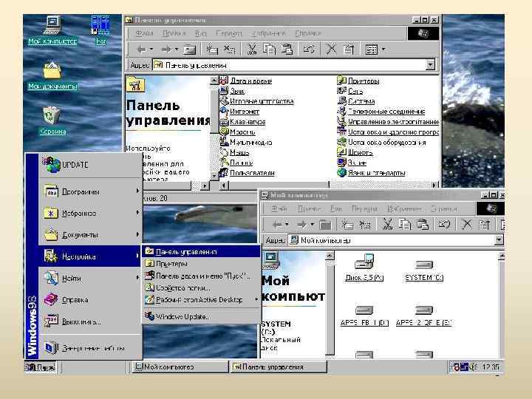
Task: Click the Undo icon in Панель управления toolbar
Action: click(308, 50)
